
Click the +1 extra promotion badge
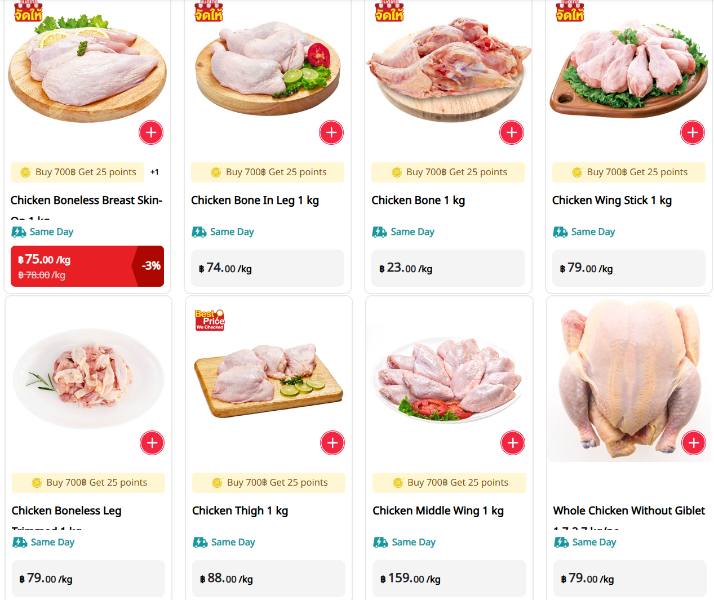pos(155,172)
